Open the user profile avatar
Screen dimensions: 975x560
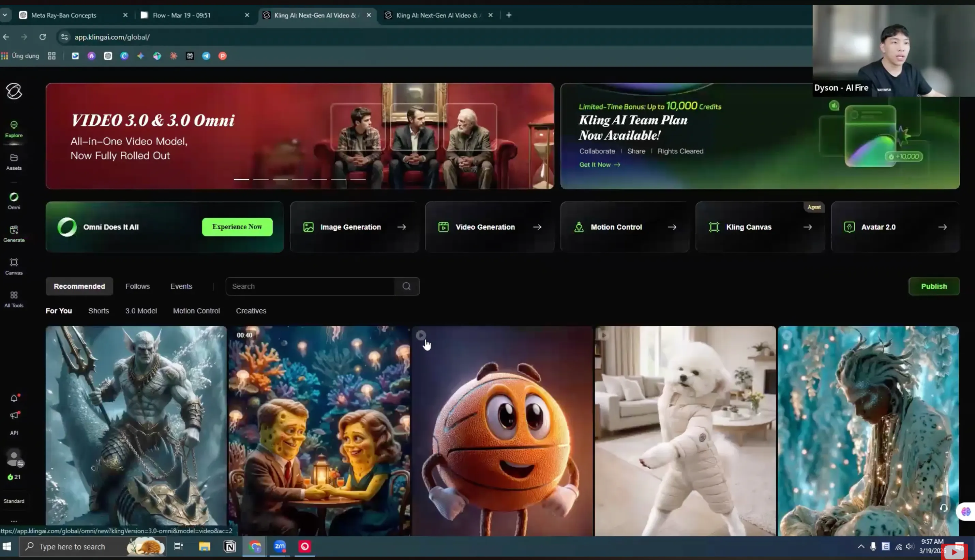pyautogui.click(x=15, y=458)
